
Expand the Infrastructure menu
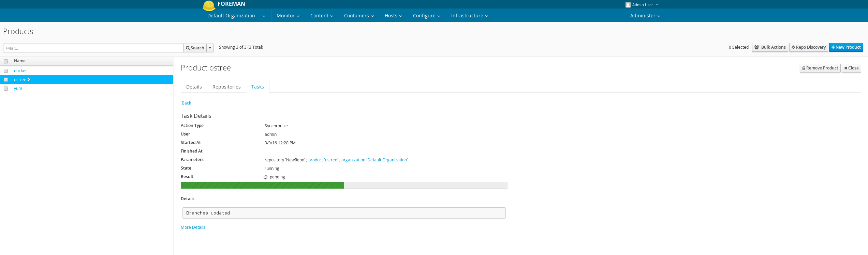coord(469,16)
